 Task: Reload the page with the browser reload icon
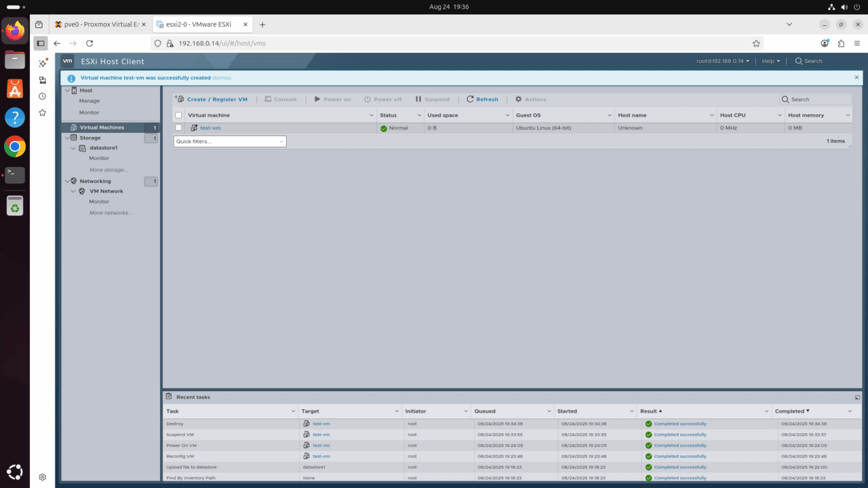(89, 43)
